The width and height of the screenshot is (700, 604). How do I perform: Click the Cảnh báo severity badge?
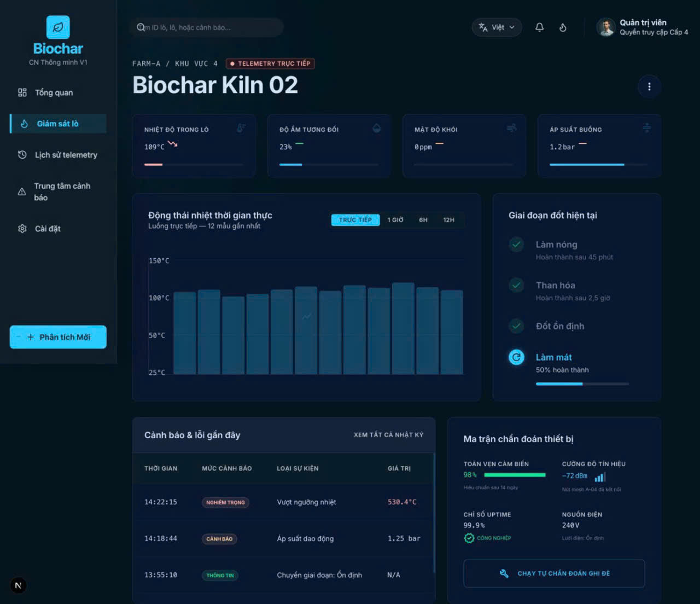(219, 539)
